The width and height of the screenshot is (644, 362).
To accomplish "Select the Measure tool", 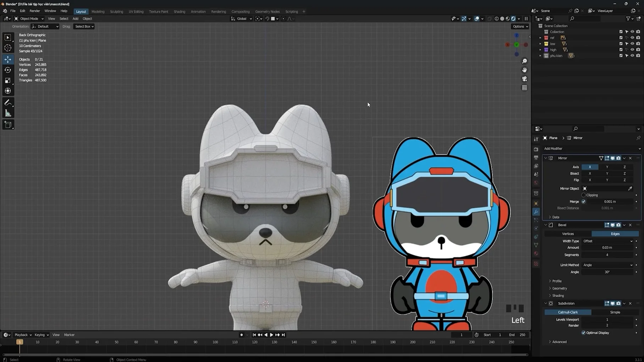I will [8, 114].
